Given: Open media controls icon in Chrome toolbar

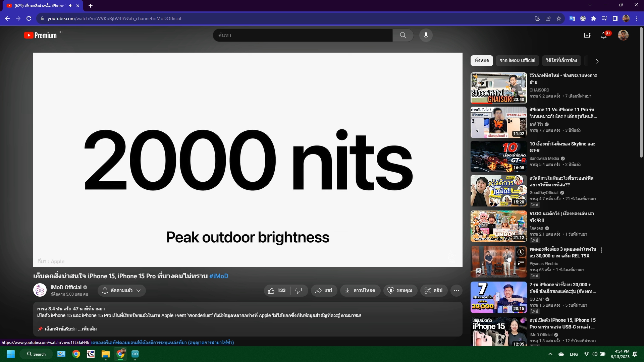Looking at the screenshot, I should coord(604,18).
